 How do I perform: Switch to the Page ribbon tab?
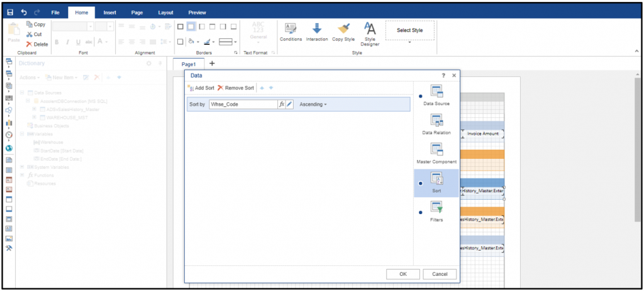pyautogui.click(x=136, y=13)
